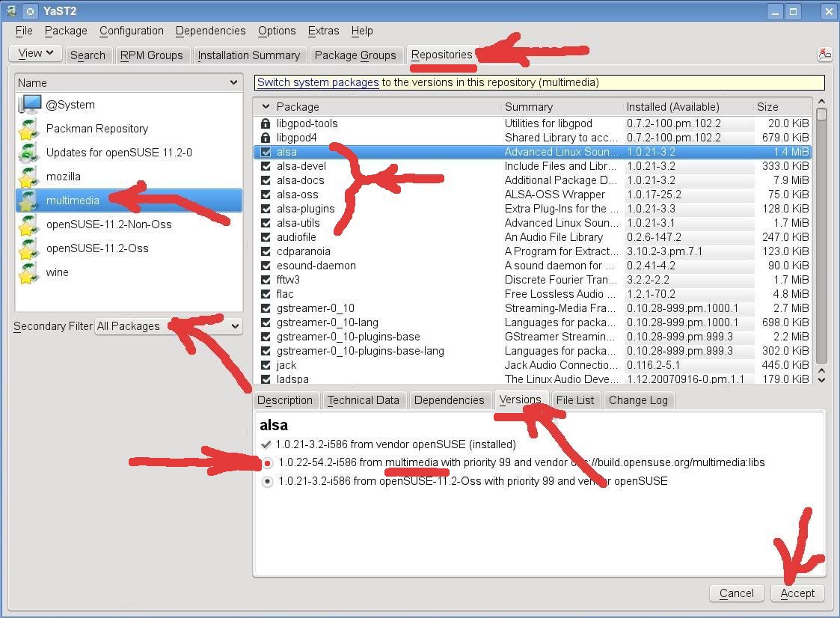
Task: Toggle the alsa-devel package checkbox
Action: 266,166
